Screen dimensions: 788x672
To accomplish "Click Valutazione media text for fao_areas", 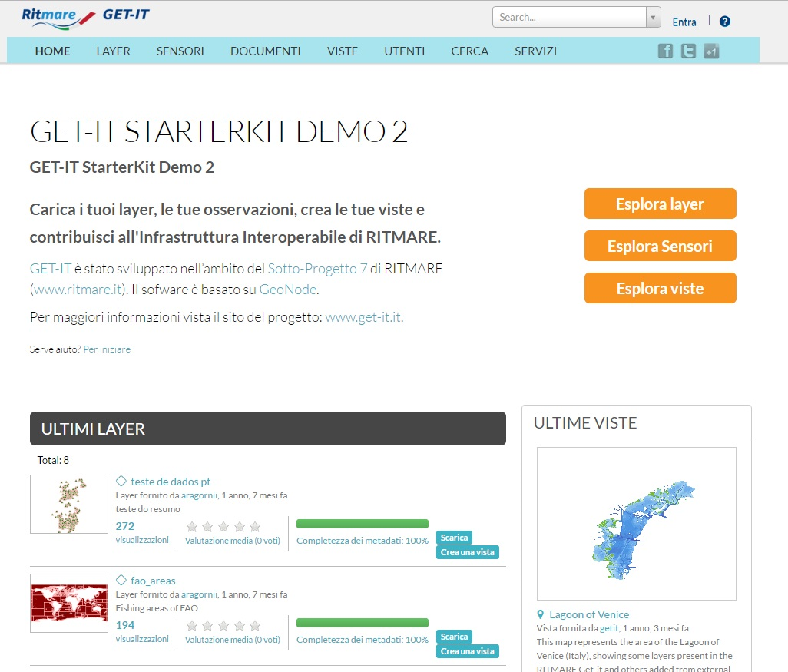I will [232, 639].
